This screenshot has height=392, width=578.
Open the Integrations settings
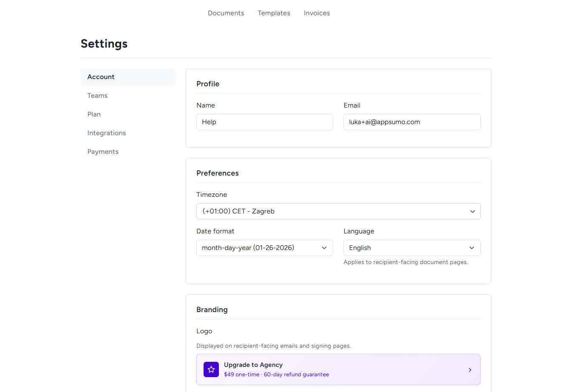click(107, 133)
